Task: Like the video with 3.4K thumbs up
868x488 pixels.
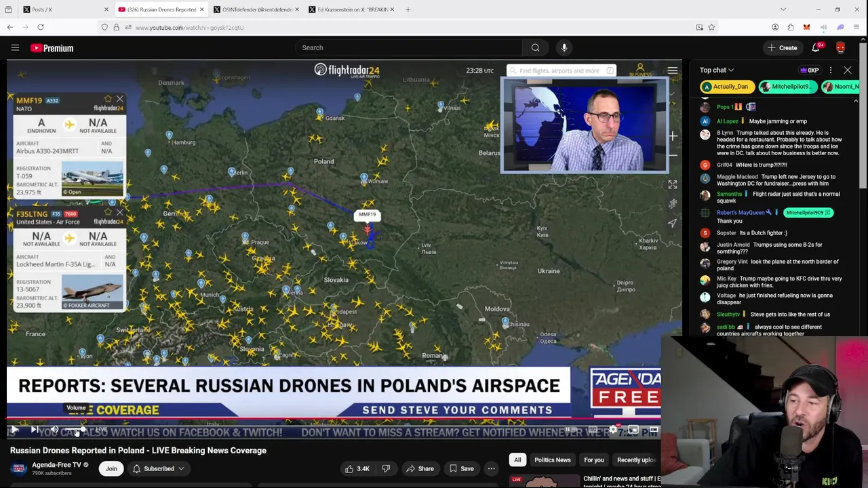Action: (357, 468)
